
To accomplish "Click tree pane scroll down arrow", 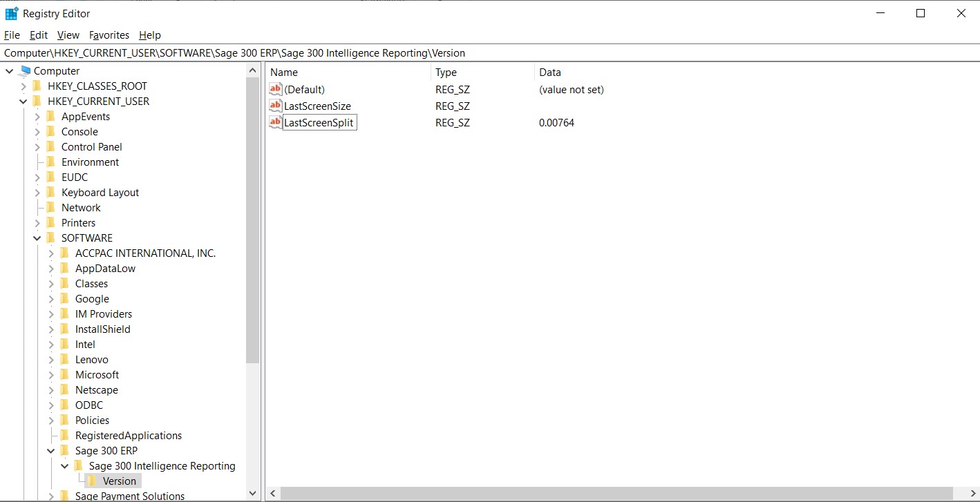I will pyautogui.click(x=252, y=493).
